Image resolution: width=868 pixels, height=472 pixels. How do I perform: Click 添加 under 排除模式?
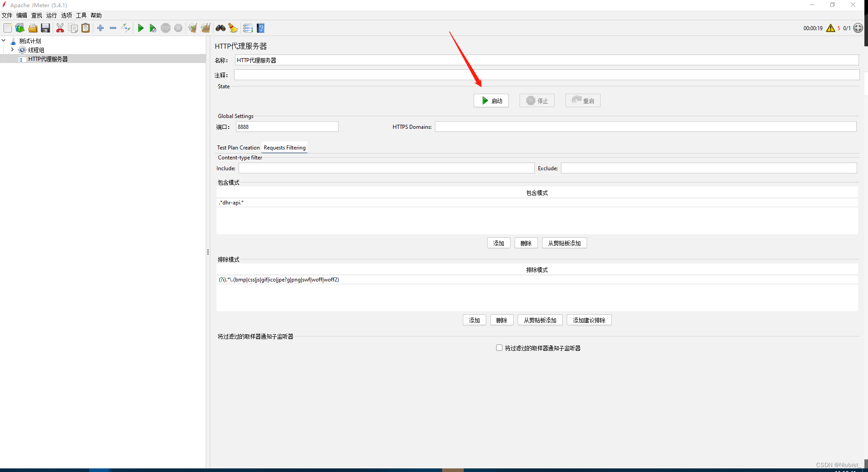tap(474, 320)
